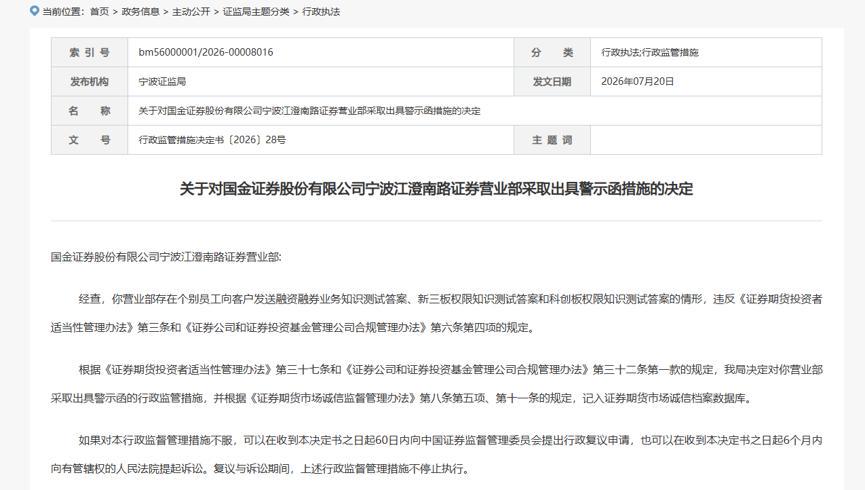Navigate to 证监局主题分类 breadcrumb
Screen dimensions: 865x490
pos(256,12)
